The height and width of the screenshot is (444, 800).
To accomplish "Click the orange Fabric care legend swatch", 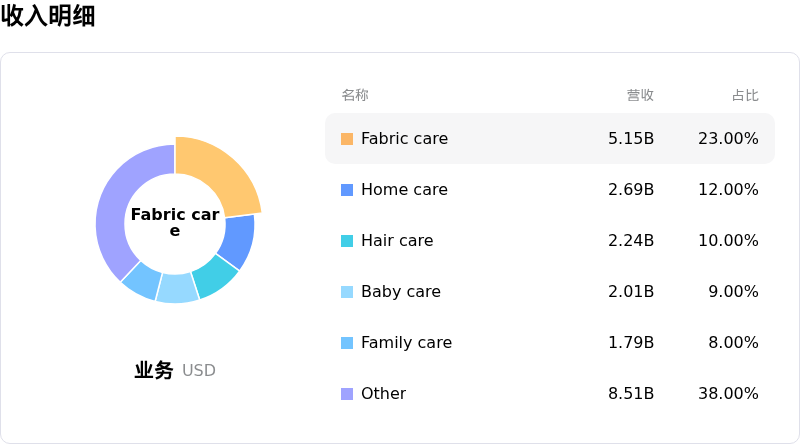I will click(347, 139).
